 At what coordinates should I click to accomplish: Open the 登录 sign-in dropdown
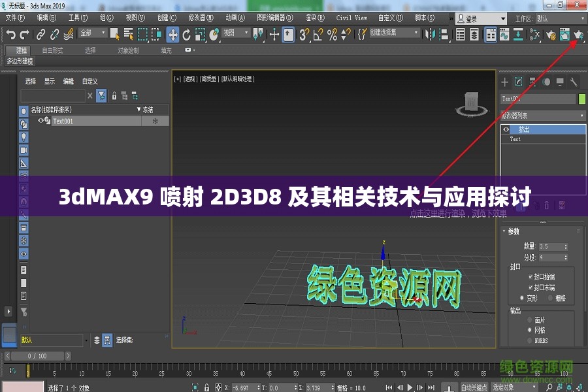[x=481, y=18]
